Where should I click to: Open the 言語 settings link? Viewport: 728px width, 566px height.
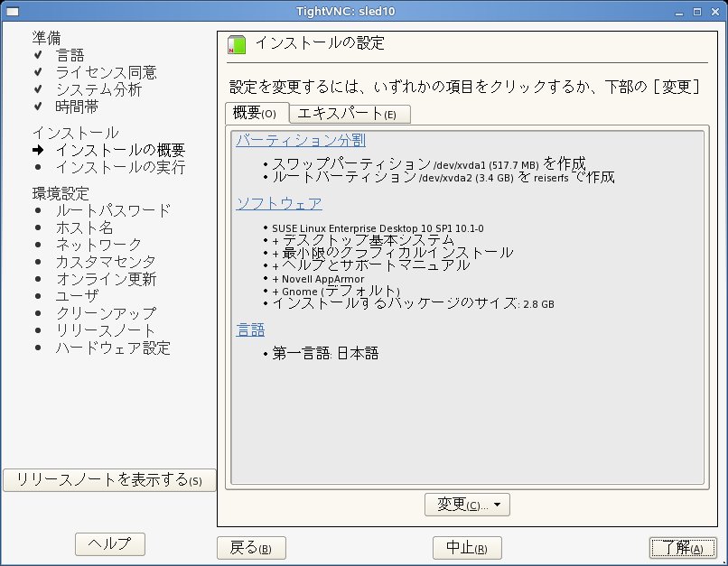[x=250, y=329]
